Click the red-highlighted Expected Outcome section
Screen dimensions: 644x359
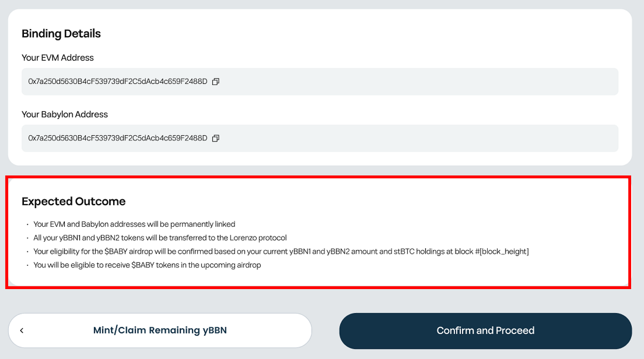322,232
